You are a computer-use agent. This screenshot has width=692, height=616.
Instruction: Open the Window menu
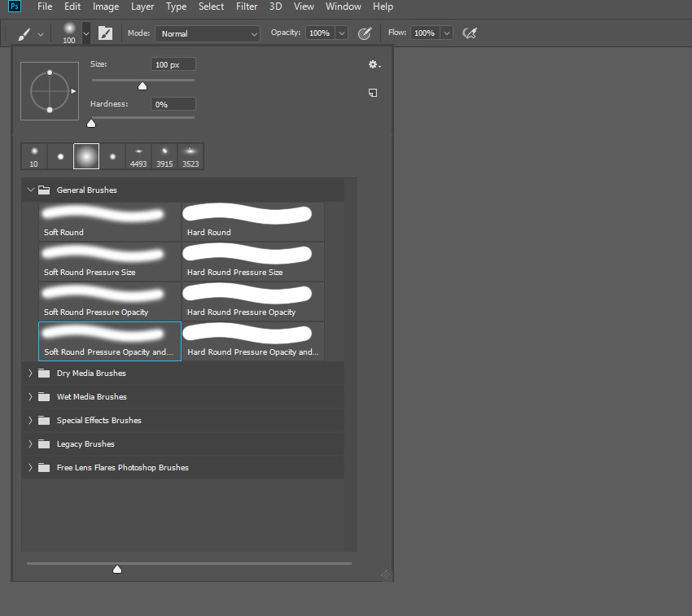[343, 7]
